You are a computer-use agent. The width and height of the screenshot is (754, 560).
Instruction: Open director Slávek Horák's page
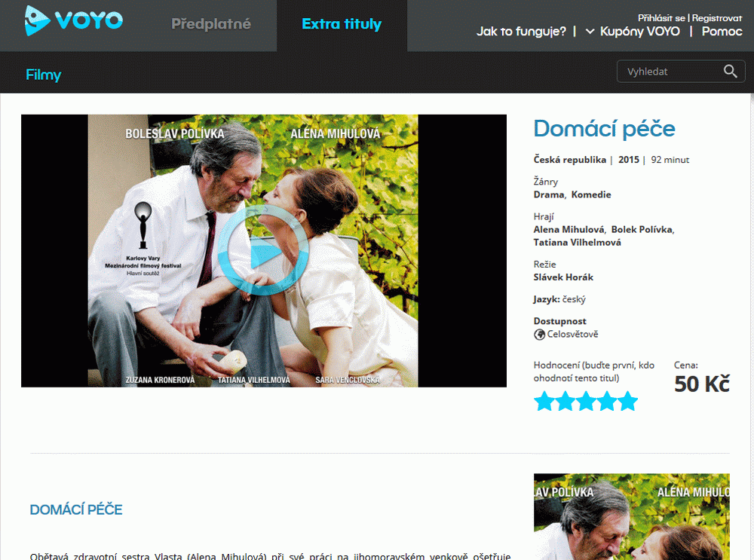point(563,277)
